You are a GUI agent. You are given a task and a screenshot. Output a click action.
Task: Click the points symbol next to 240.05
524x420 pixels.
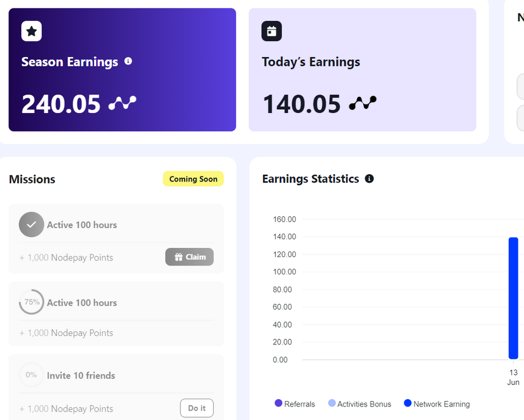(x=122, y=103)
